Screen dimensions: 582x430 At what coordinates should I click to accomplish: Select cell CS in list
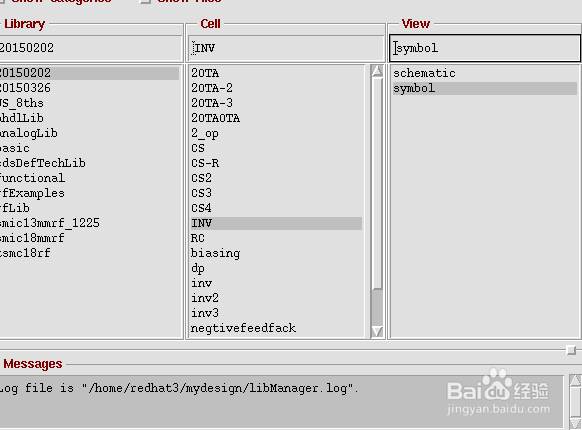198,148
